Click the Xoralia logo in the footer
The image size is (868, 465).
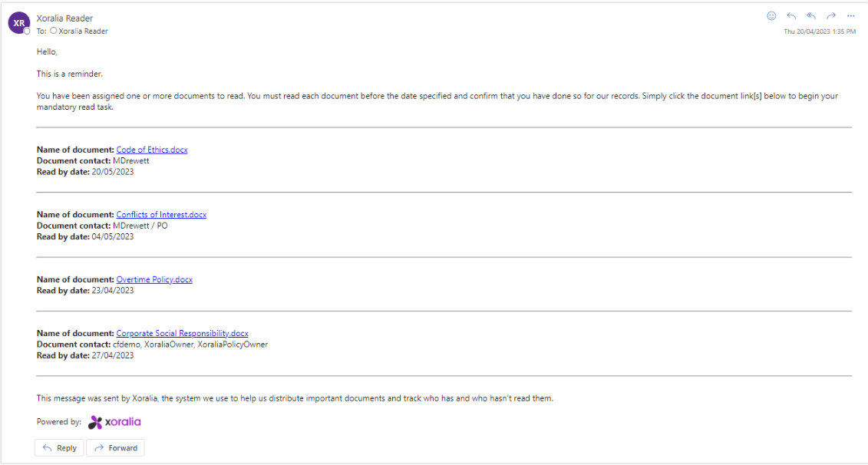click(114, 422)
